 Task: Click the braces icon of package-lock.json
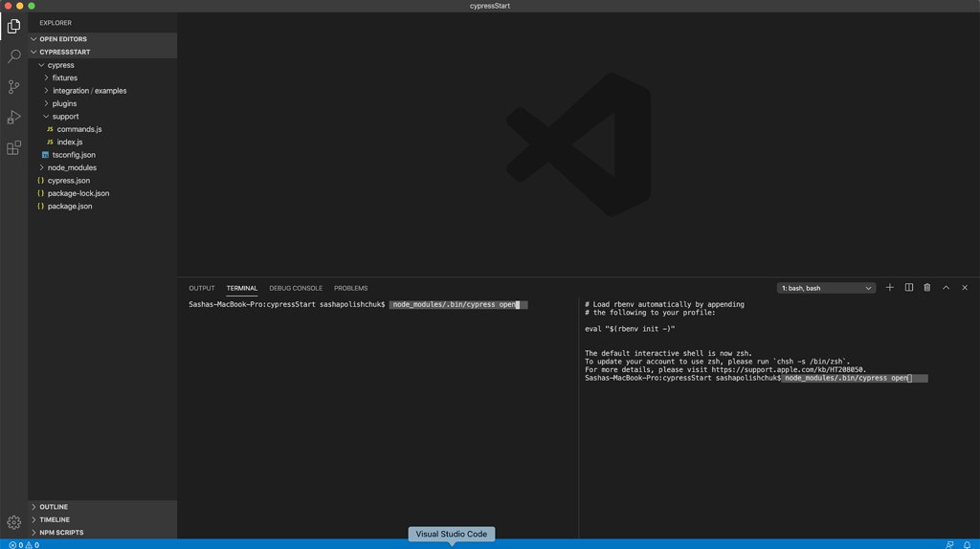[40, 193]
